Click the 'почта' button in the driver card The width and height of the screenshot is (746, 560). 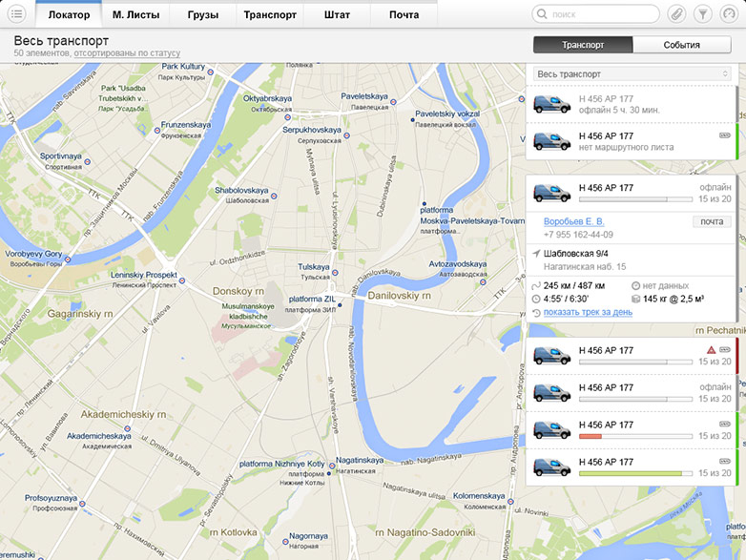pyautogui.click(x=712, y=221)
